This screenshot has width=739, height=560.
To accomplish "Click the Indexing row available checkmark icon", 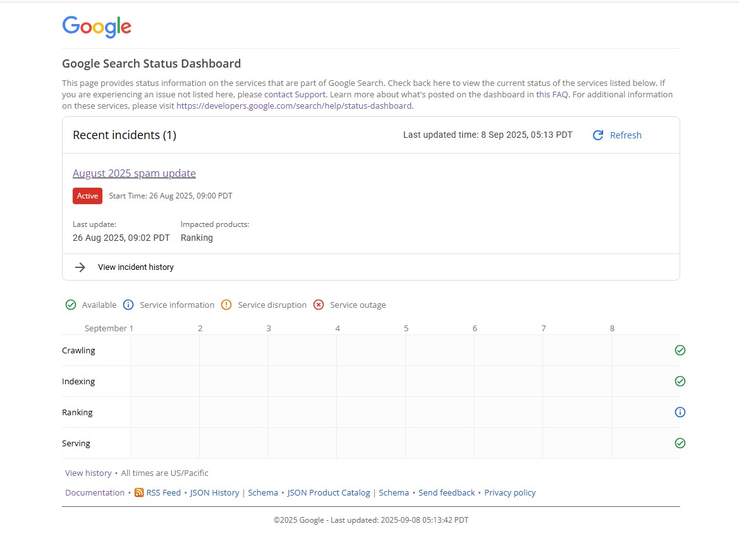I will point(680,381).
